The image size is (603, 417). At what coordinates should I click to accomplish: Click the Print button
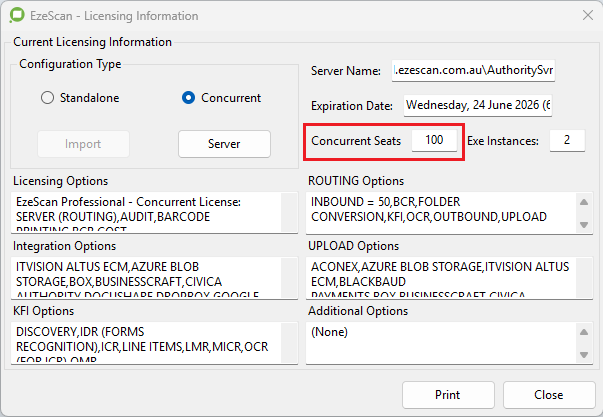click(x=448, y=395)
